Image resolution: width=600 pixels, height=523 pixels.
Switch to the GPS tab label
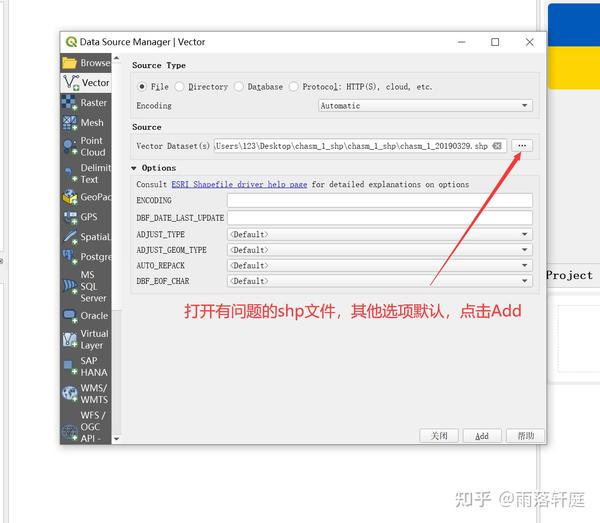(x=89, y=217)
